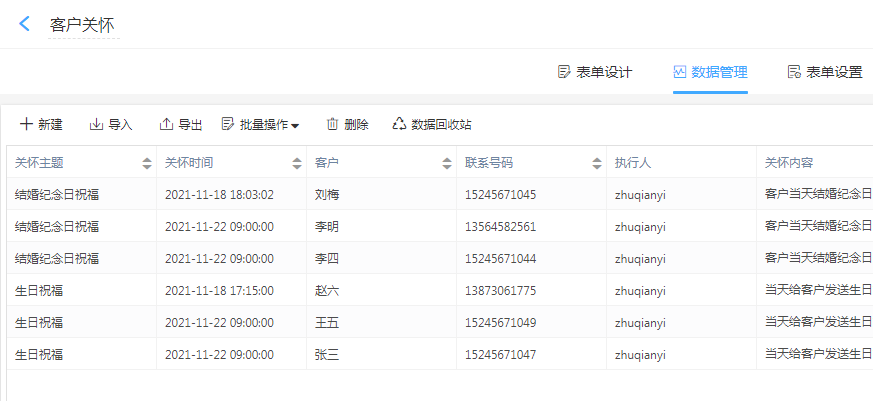Click the 导出 export icon
This screenshot has width=873, height=401.
click(166, 124)
